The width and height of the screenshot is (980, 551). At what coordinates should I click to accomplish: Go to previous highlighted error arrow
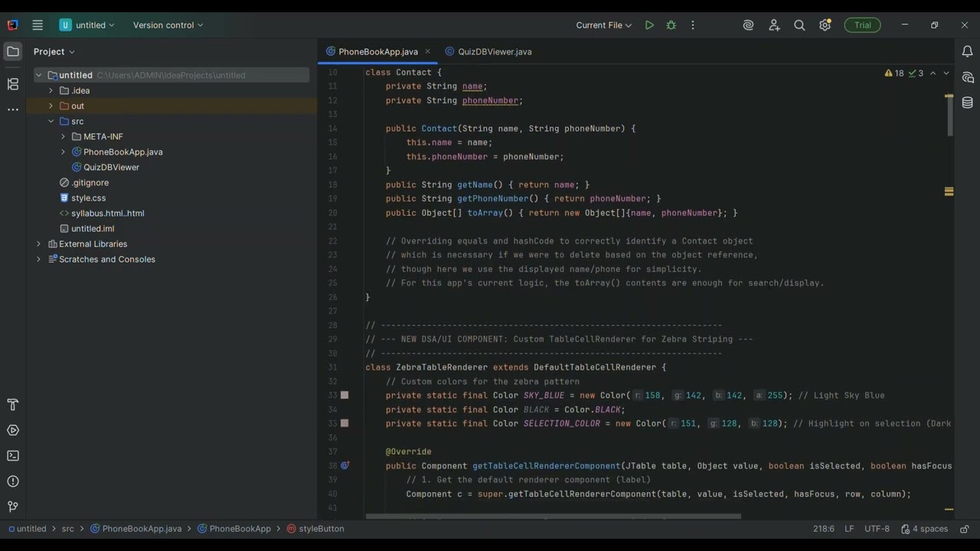coord(933,73)
